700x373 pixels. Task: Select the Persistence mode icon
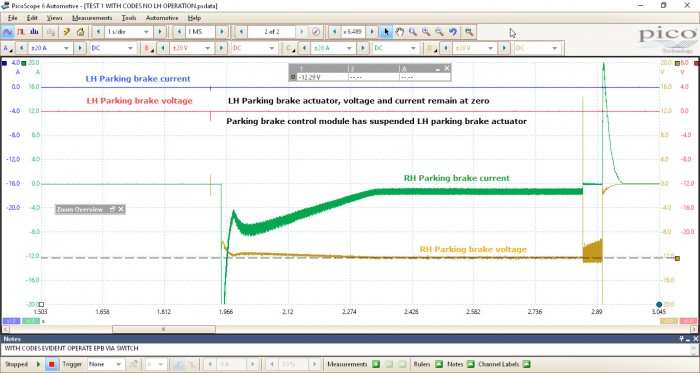[x=21, y=32]
